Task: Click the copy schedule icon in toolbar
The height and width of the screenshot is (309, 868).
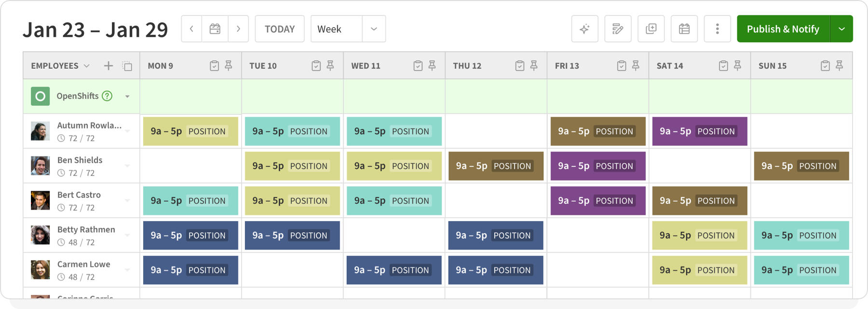Action: click(651, 29)
